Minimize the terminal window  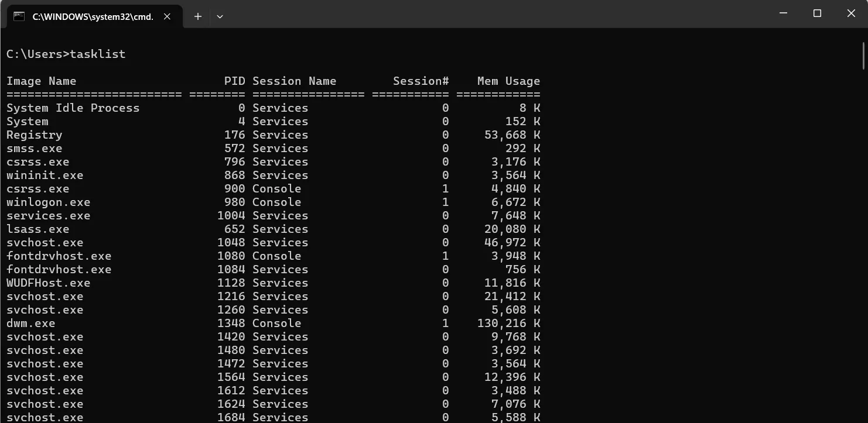783,13
